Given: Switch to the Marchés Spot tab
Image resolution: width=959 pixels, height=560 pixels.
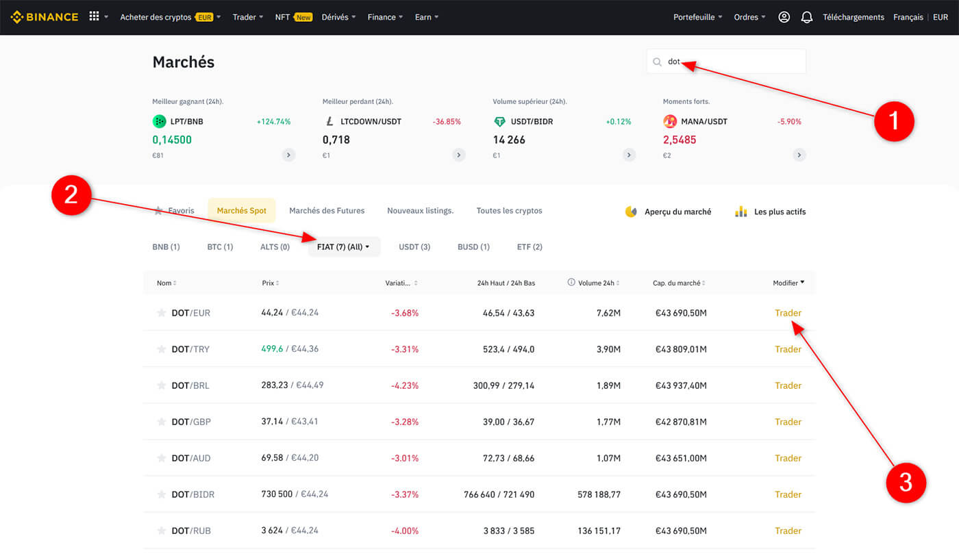Looking at the screenshot, I should click(x=242, y=211).
